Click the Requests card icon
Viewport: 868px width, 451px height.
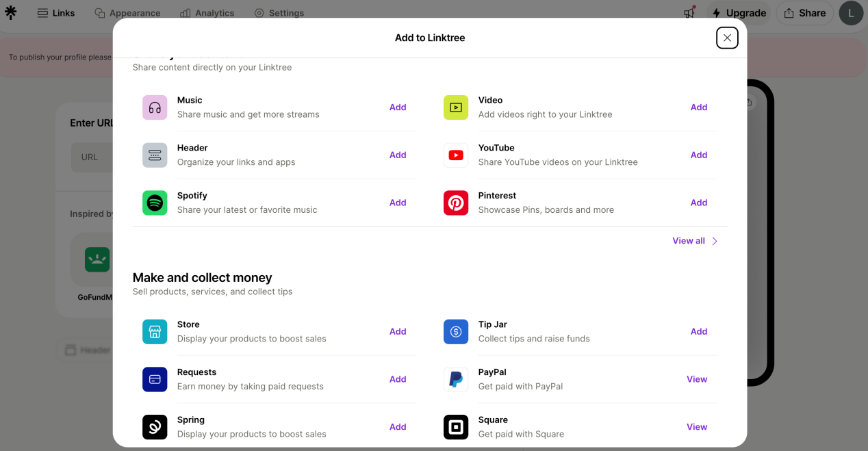click(155, 380)
